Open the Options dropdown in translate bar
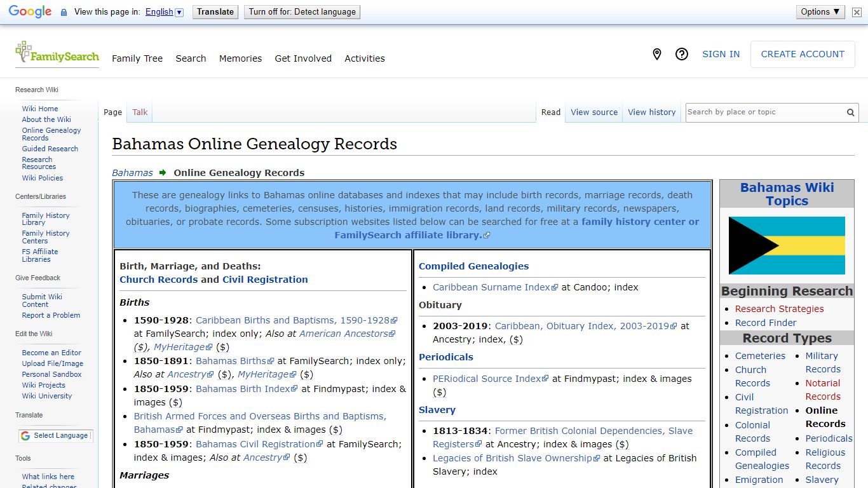Screen dimensions: 868x488 820,12
